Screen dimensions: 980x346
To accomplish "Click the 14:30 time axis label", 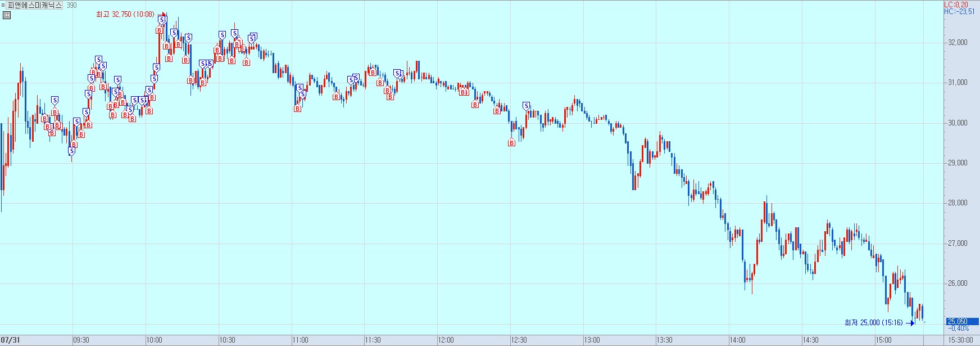I will (810, 340).
